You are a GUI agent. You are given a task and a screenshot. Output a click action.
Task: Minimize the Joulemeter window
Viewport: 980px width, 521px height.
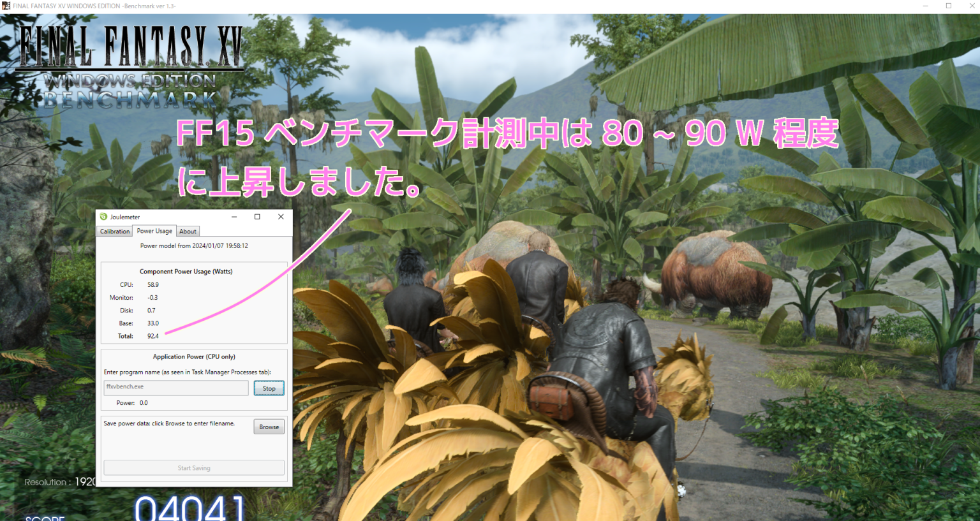pyautogui.click(x=235, y=217)
